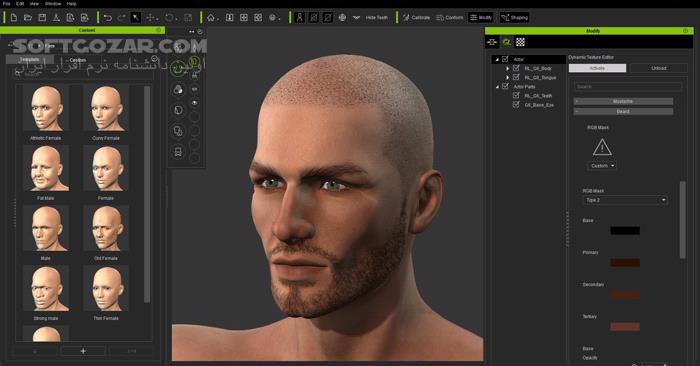This screenshot has height=366, width=700.
Task: Click the Calibrate button
Action: pyautogui.click(x=416, y=18)
